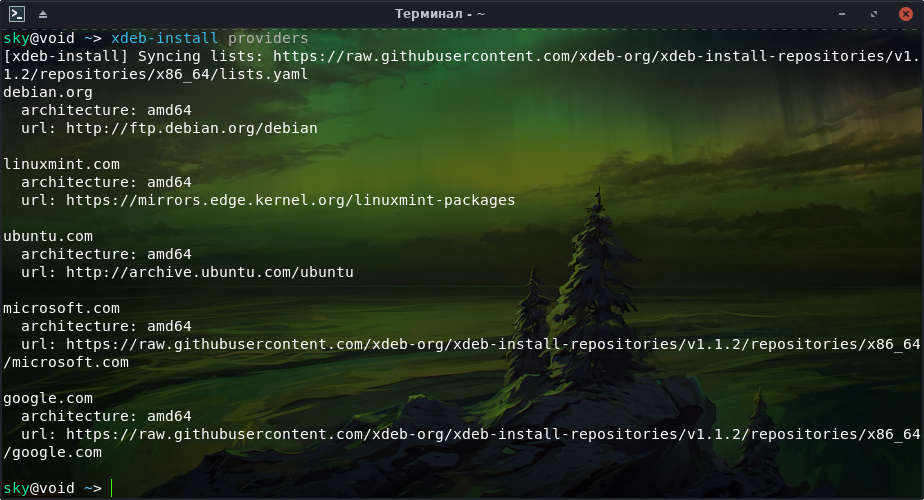Click the 'ubuntu.com' provider name
924x500 pixels.
[x=48, y=236]
